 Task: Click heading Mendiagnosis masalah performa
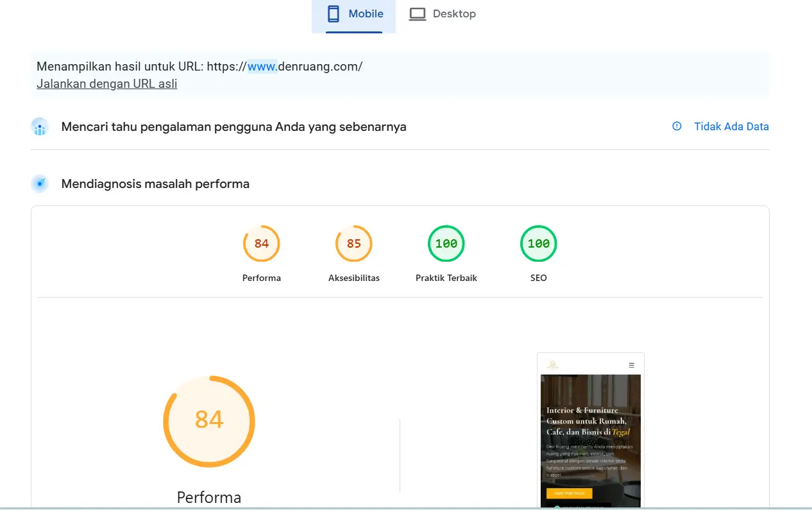point(155,184)
